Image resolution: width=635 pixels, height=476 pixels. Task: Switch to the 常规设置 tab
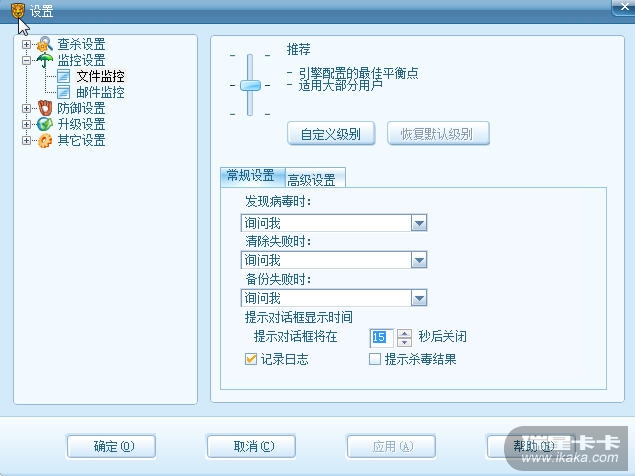pos(253,176)
